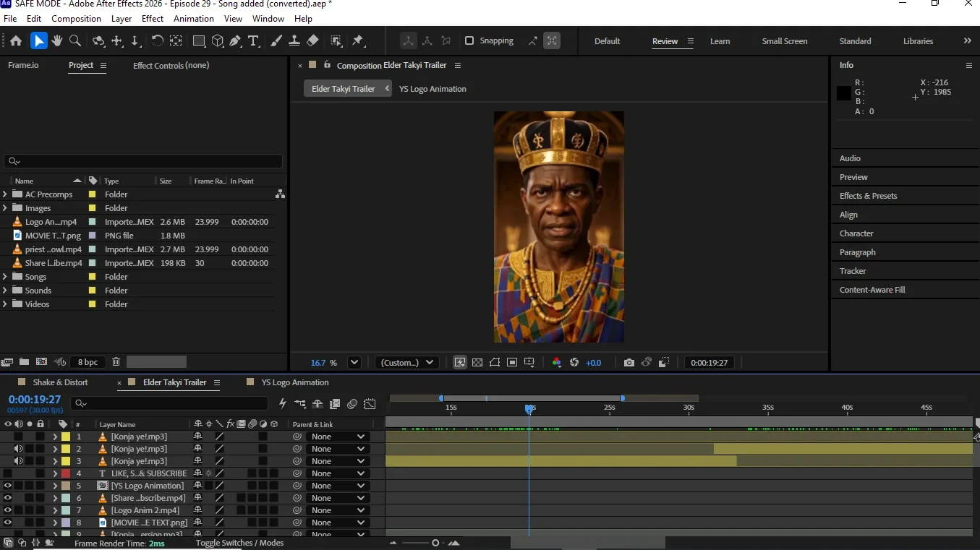Open the Content-Aware Fill panel
Screen dimensions: 980x550
pyautogui.click(x=872, y=290)
